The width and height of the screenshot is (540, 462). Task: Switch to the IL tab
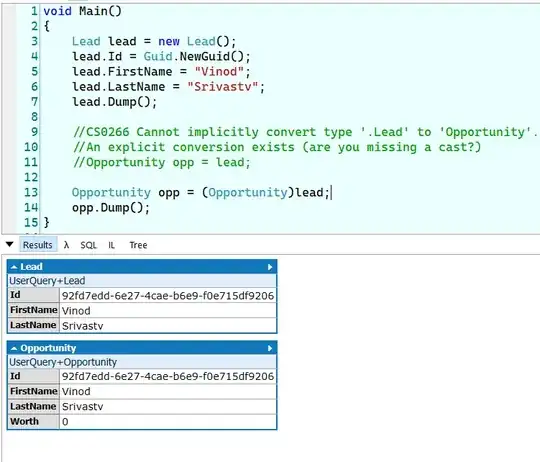click(x=111, y=245)
